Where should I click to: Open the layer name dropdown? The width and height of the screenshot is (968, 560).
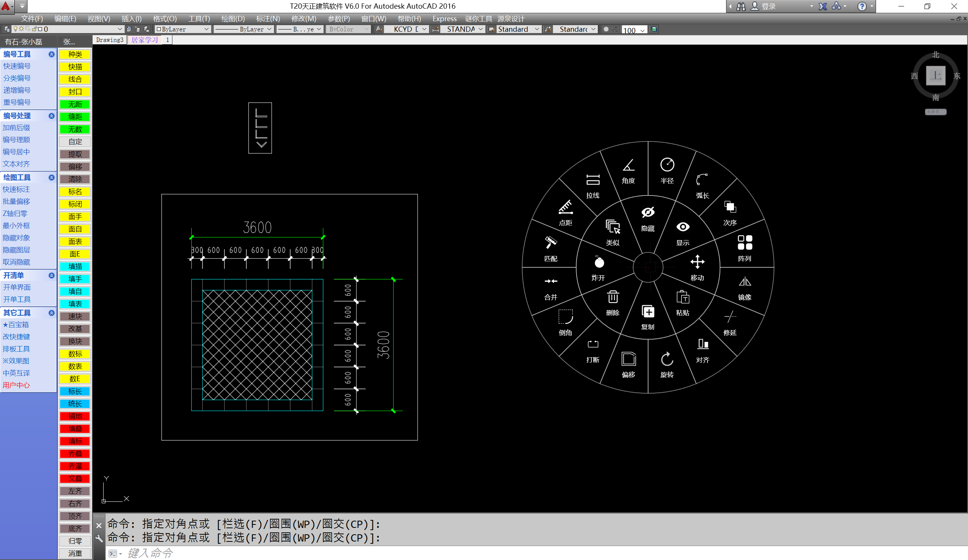pyautogui.click(x=119, y=29)
